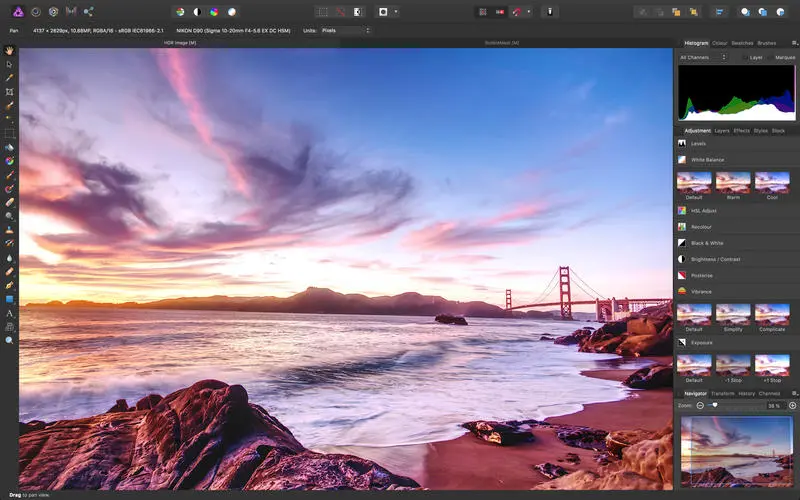Select the View hand tool
The width and height of the screenshot is (800, 500).
tap(9, 50)
